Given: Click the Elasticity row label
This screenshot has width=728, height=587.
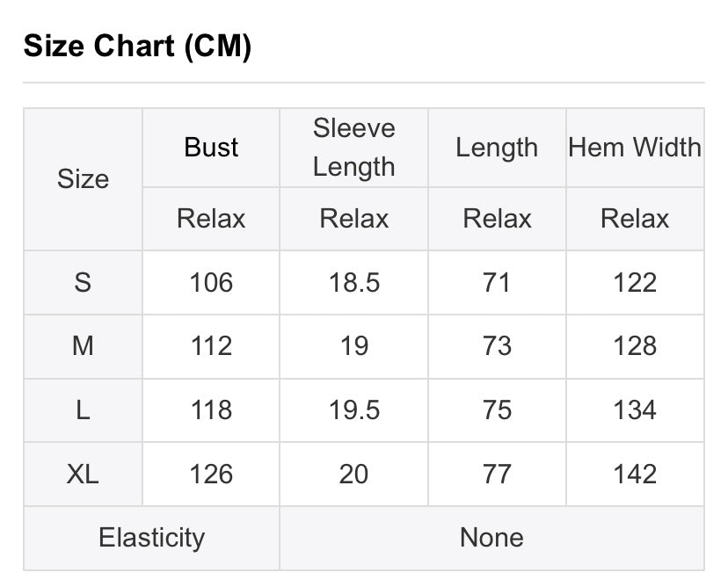Looking at the screenshot, I should click(151, 538).
